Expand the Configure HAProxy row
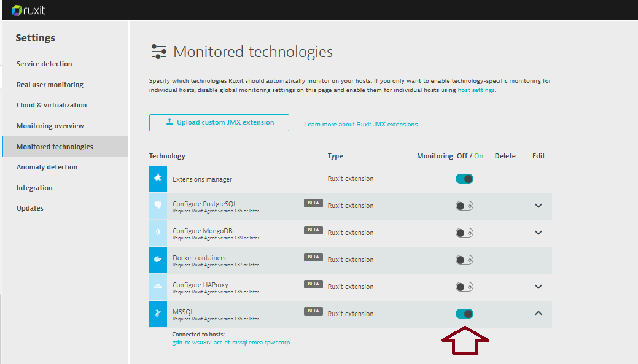 pos(539,287)
